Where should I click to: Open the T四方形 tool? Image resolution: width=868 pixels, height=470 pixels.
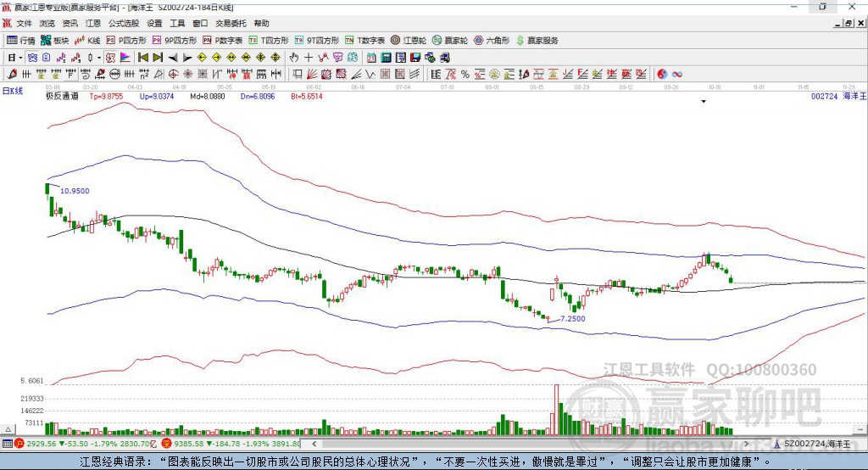269,41
